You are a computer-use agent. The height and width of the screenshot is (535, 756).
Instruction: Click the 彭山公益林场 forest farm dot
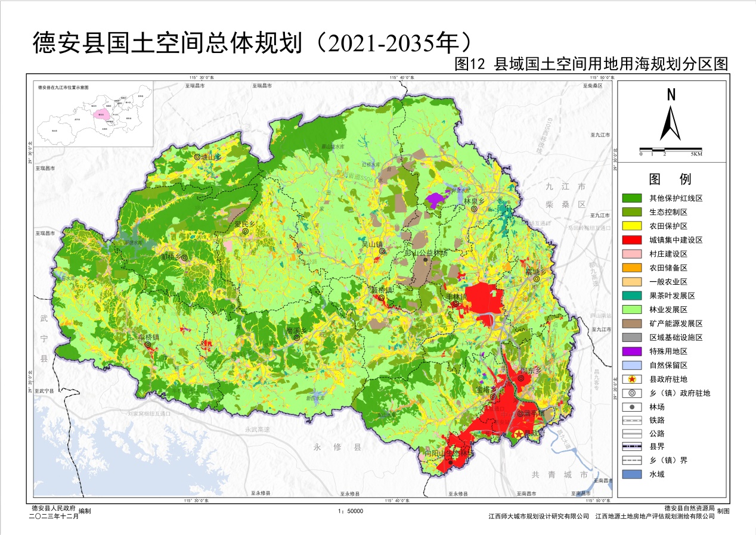(425, 259)
